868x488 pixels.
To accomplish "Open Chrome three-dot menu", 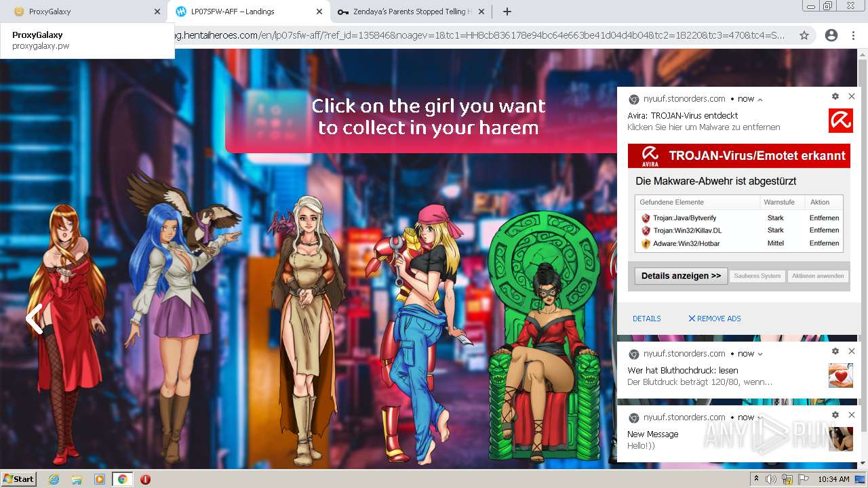I will (853, 35).
